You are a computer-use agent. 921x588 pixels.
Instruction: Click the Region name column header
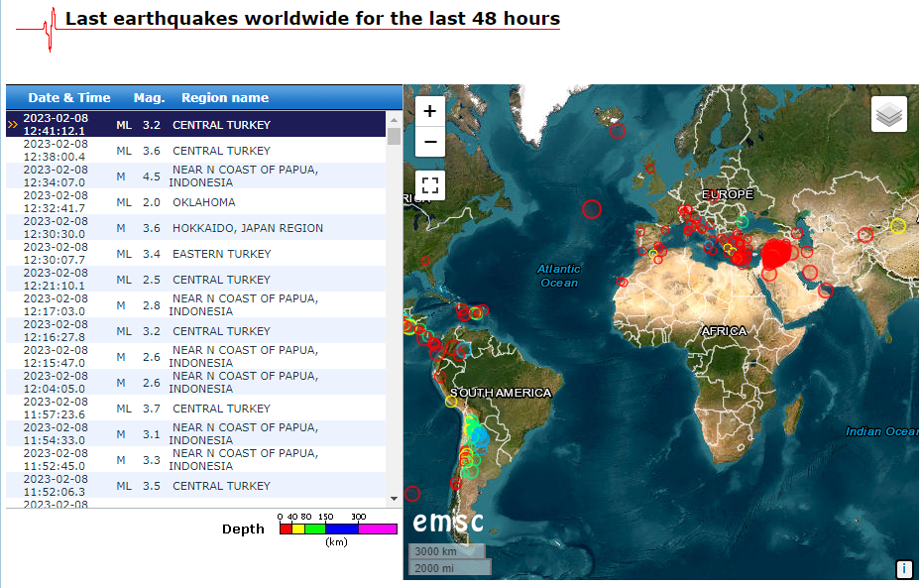pos(225,98)
